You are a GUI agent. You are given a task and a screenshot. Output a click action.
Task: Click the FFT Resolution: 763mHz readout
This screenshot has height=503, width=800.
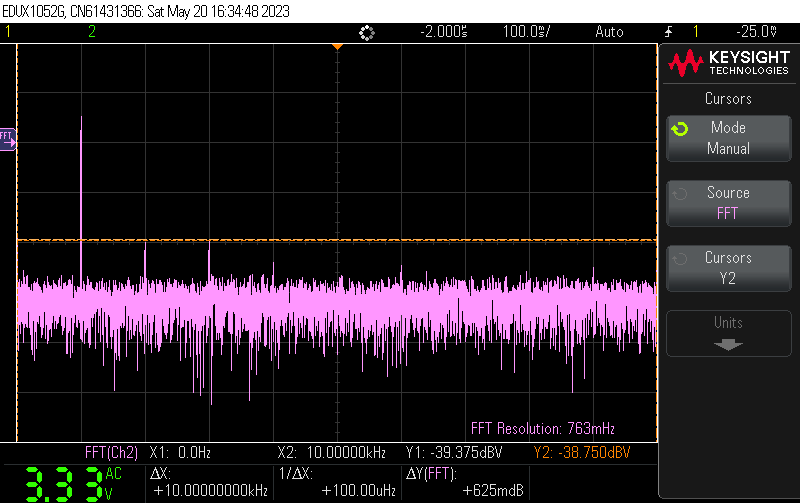543,429
